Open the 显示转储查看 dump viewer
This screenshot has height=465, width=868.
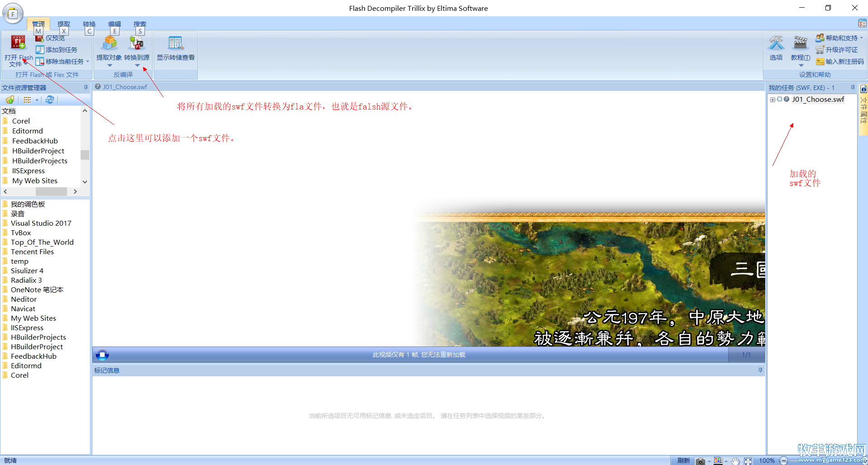point(176,49)
